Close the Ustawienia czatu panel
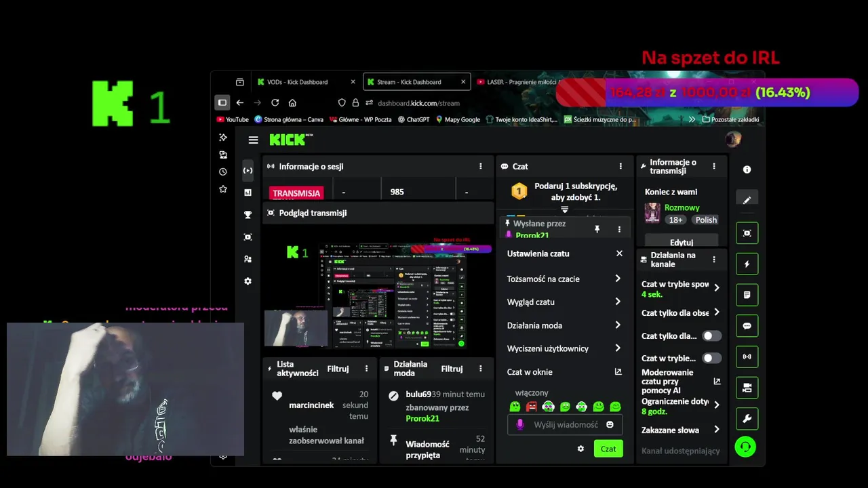The height and width of the screenshot is (488, 868). (619, 253)
